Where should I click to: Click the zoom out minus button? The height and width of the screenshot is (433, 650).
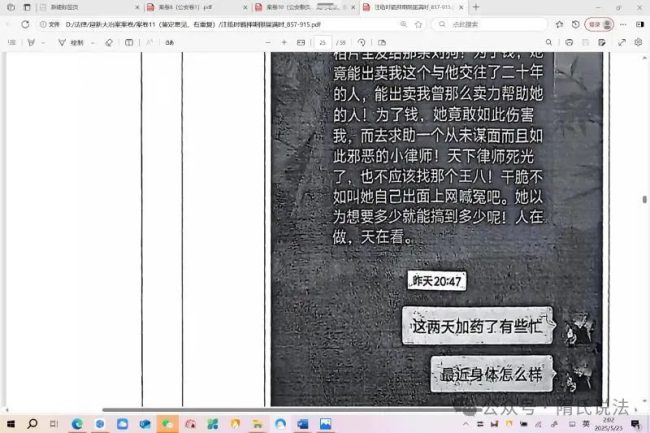pyautogui.click(x=267, y=42)
